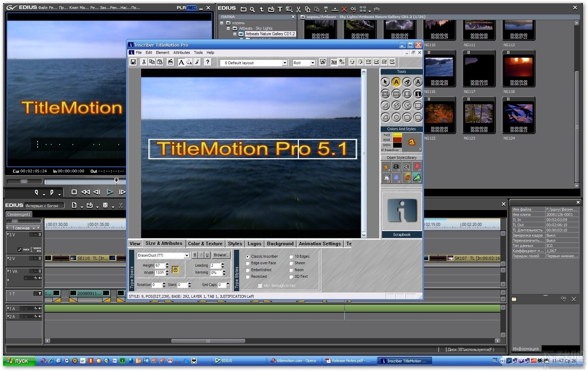Expand the 1 A audio track

[x=8, y=308]
